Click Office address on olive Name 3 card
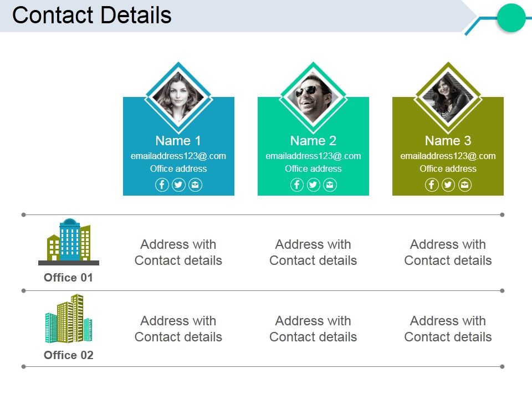The image size is (532, 399). pyautogui.click(x=448, y=168)
